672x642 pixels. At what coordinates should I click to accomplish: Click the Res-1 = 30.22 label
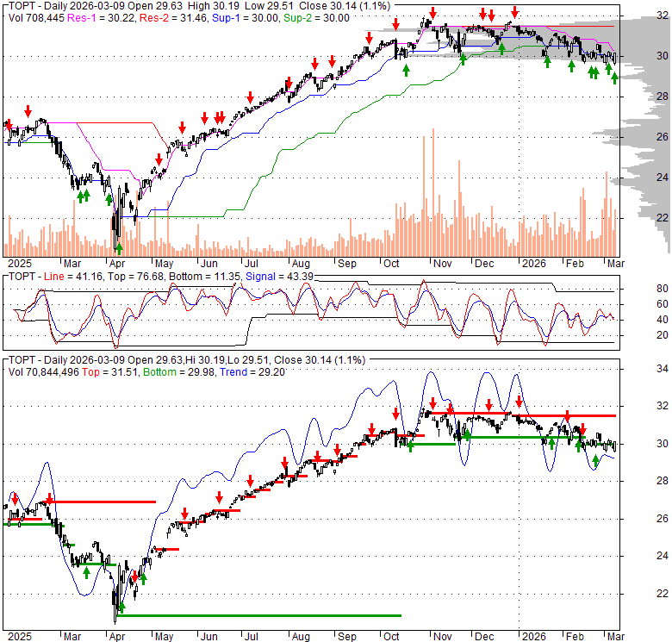click(x=100, y=18)
